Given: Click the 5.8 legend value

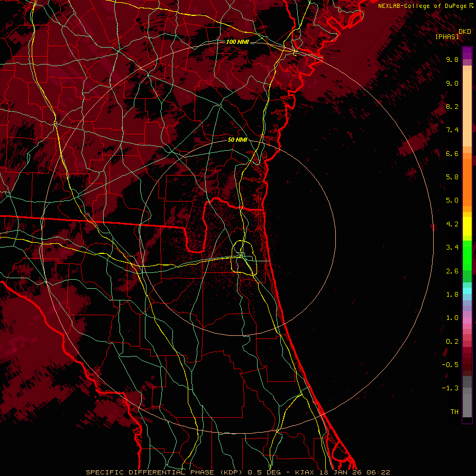Looking at the screenshot, I should 452,177.
